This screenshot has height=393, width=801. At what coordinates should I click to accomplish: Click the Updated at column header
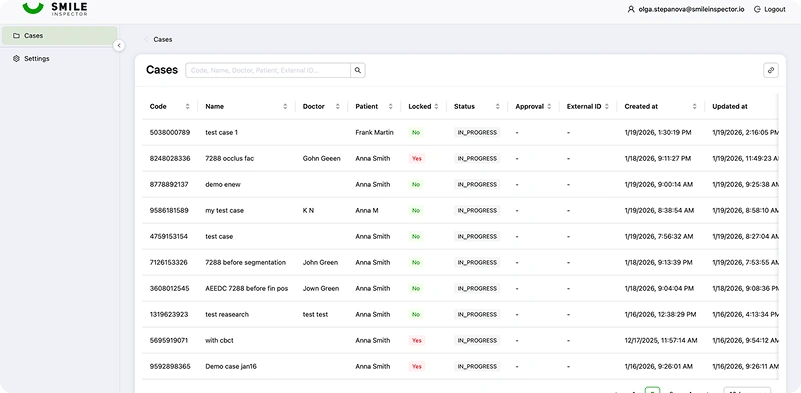tap(729, 107)
